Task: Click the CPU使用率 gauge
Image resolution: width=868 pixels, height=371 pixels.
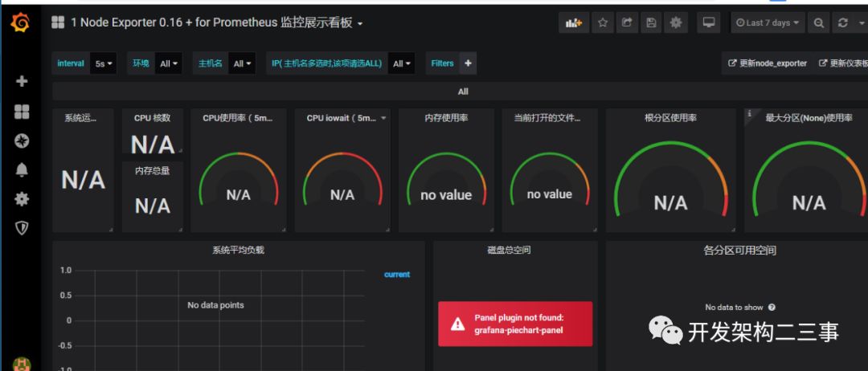Action: pos(239,180)
